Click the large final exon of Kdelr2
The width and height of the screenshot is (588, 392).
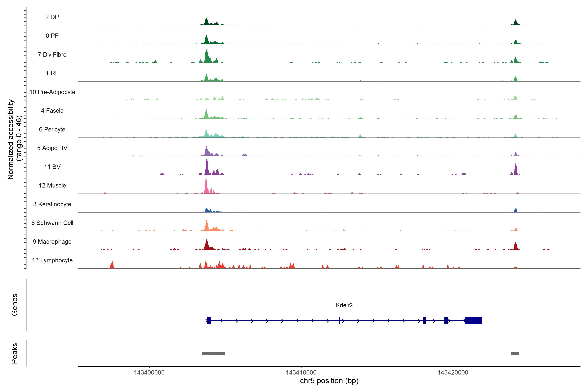473,320
